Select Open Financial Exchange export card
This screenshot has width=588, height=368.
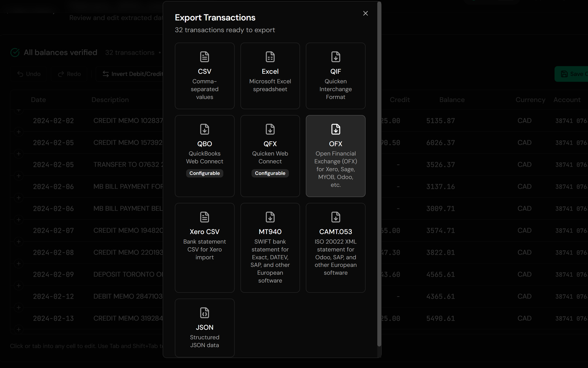[x=335, y=156]
